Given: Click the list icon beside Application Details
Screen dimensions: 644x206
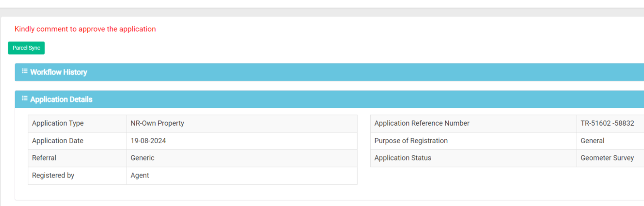Looking at the screenshot, I should 25,98.
